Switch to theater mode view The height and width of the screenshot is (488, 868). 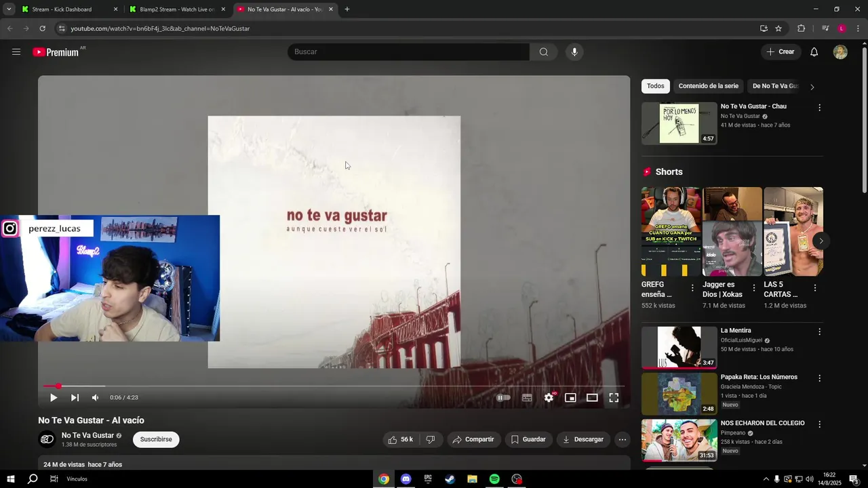[592, 398]
